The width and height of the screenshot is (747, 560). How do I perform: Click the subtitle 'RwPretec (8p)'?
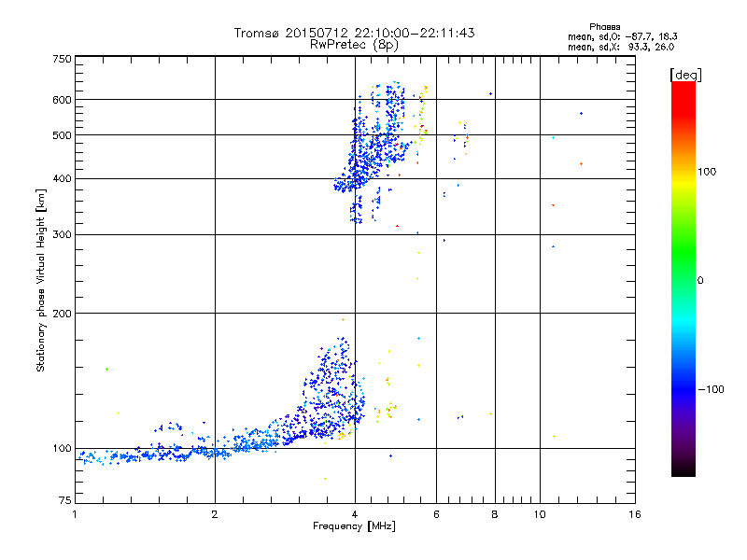(354, 45)
